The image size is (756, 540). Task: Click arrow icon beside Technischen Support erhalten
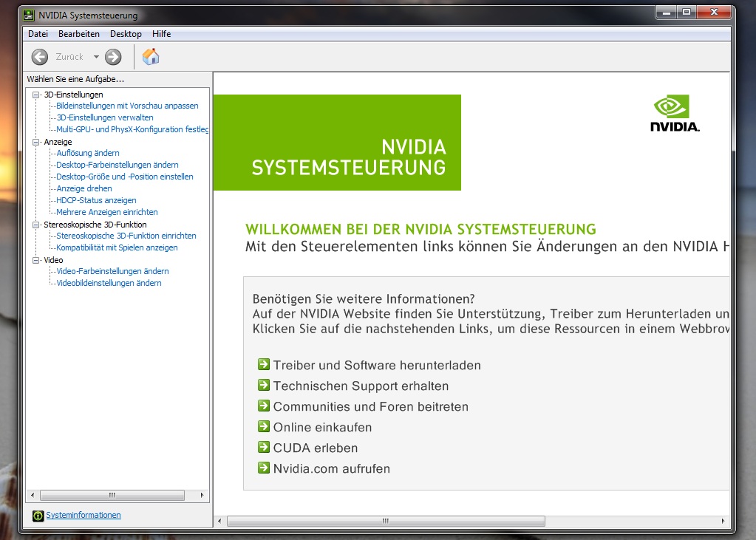pyautogui.click(x=264, y=385)
